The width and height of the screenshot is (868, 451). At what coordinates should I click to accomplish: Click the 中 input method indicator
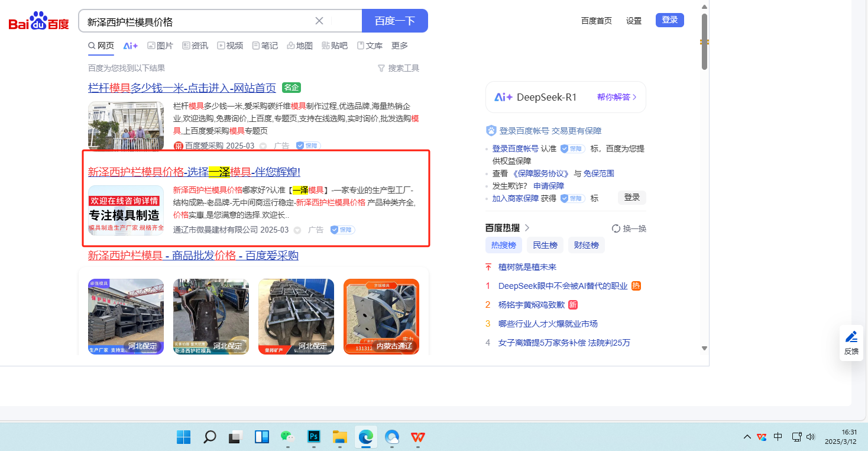coord(778,437)
